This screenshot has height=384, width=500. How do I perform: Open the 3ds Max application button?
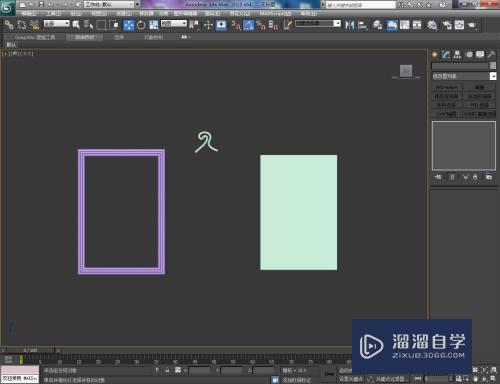pyautogui.click(x=7, y=7)
